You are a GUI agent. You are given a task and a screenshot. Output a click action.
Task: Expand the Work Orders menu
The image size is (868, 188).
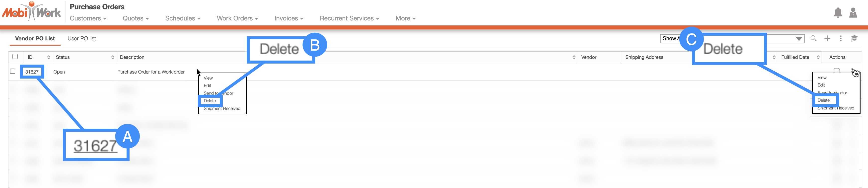[237, 18]
